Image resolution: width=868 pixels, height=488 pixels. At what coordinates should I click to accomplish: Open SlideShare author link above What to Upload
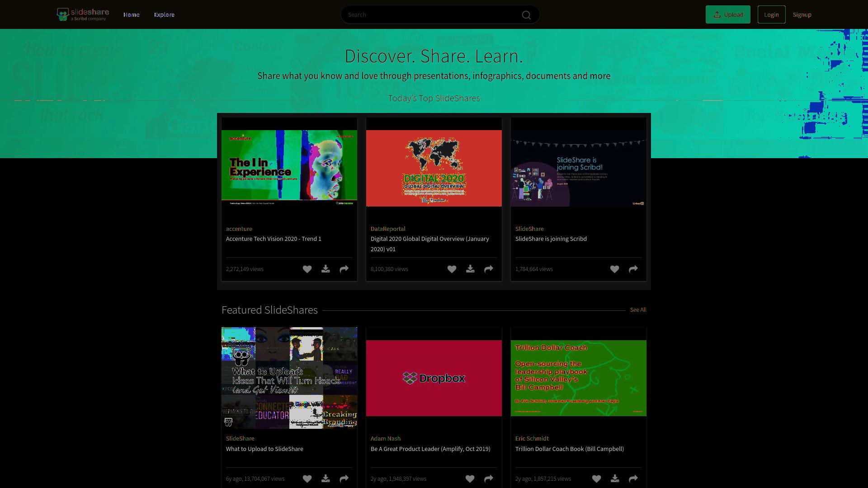tap(240, 439)
